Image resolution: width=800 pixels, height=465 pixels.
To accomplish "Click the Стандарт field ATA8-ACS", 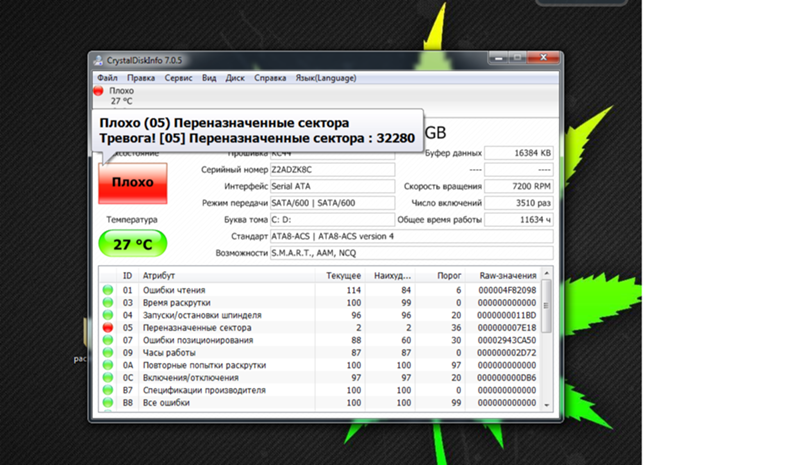I will coord(411,236).
